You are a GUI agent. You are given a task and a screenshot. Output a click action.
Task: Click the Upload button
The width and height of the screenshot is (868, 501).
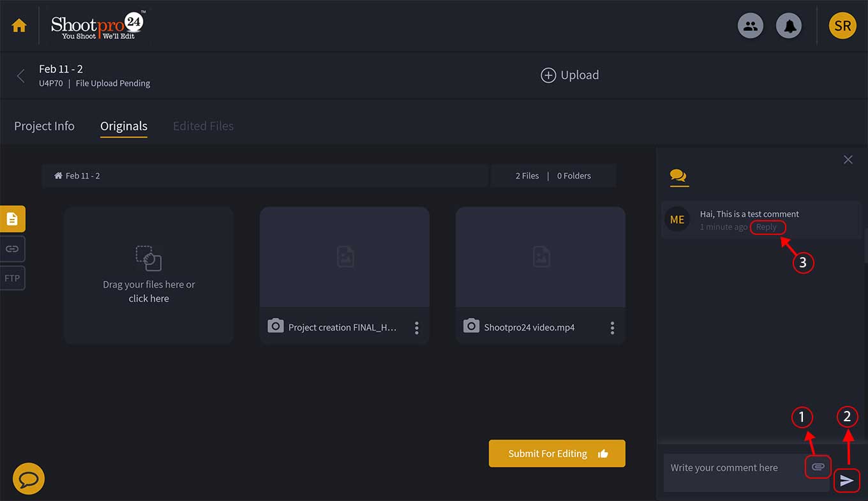[570, 75]
